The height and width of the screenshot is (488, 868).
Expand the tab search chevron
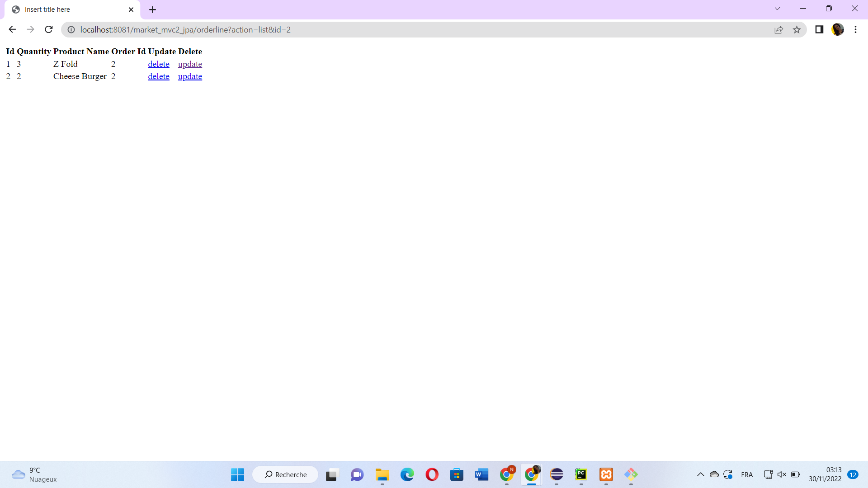777,9
